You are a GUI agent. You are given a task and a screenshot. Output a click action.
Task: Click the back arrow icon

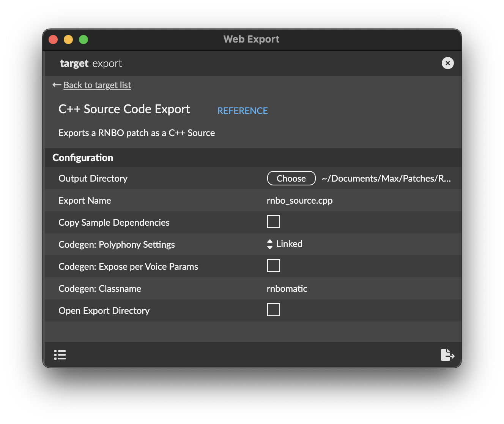(57, 85)
